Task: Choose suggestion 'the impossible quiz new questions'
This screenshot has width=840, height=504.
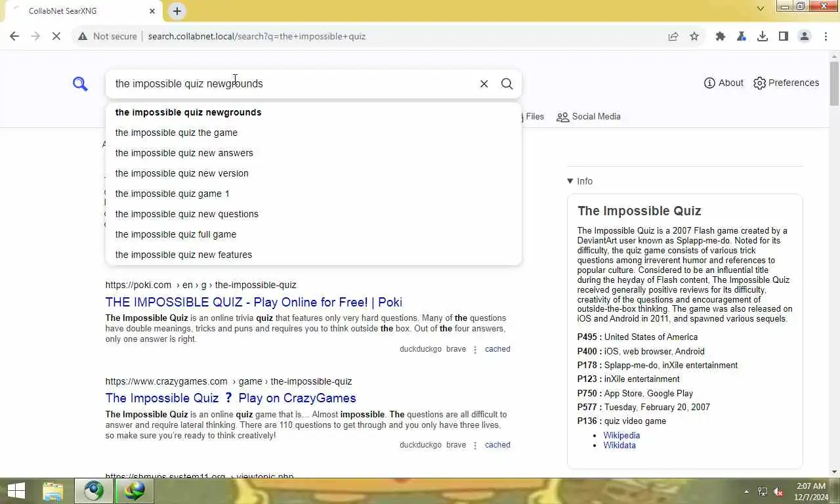Action: (x=314, y=214)
